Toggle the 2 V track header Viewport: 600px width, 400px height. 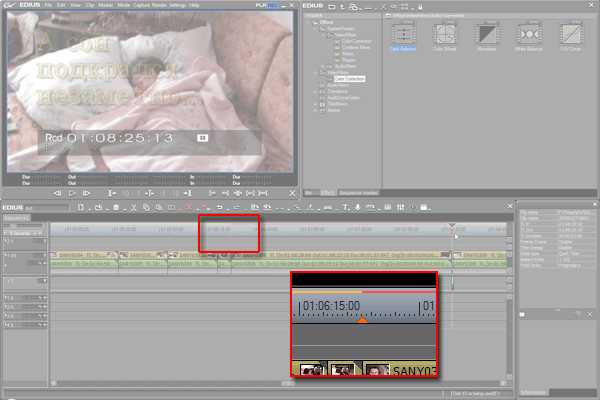pyautogui.click(x=25, y=241)
